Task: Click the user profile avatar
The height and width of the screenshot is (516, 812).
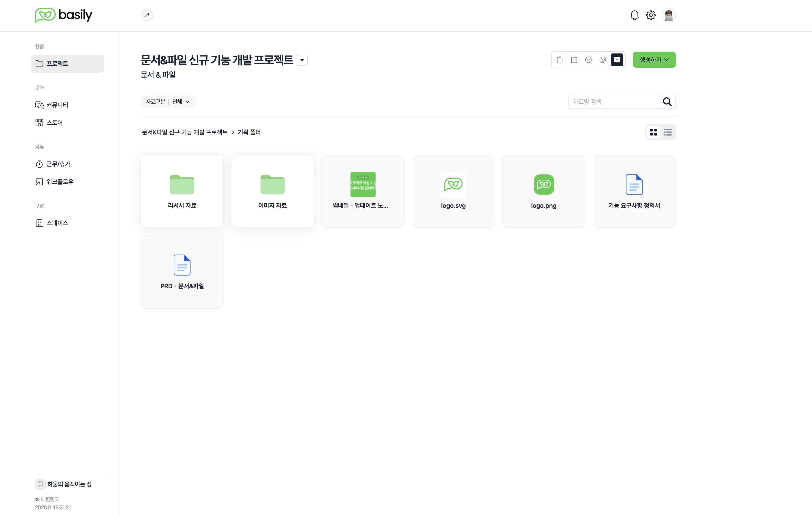Action: (x=668, y=15)
